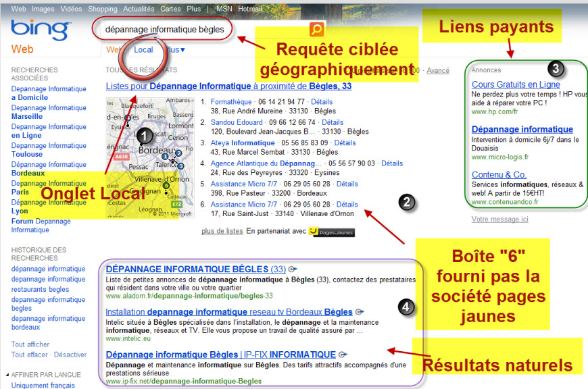The height and width of the screenshot is (389, 588).
Task: Collapse the AFFINER PAR LANGUE section triangle
Action: pos(7,375)
